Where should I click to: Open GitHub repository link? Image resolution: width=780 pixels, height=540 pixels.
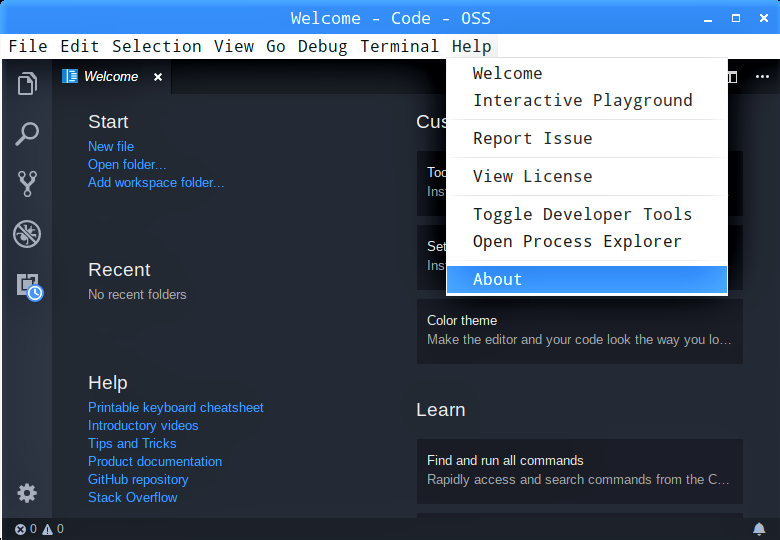(x=138, y=479)
